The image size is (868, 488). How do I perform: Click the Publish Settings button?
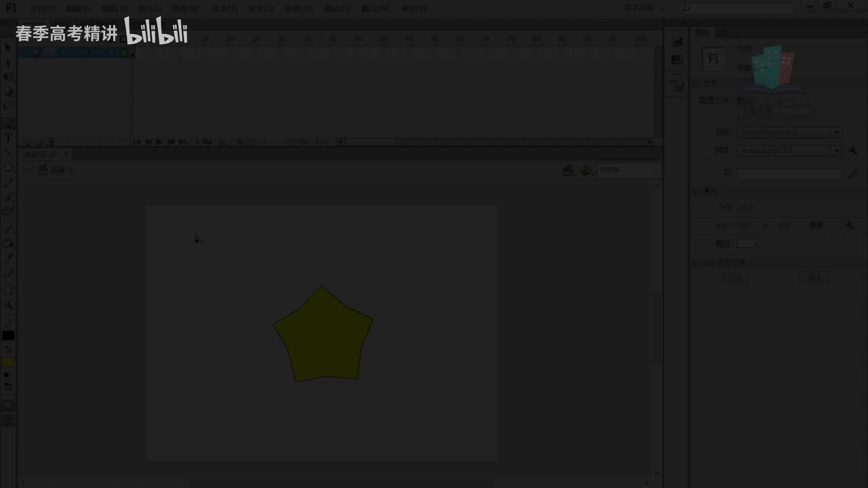774,113
